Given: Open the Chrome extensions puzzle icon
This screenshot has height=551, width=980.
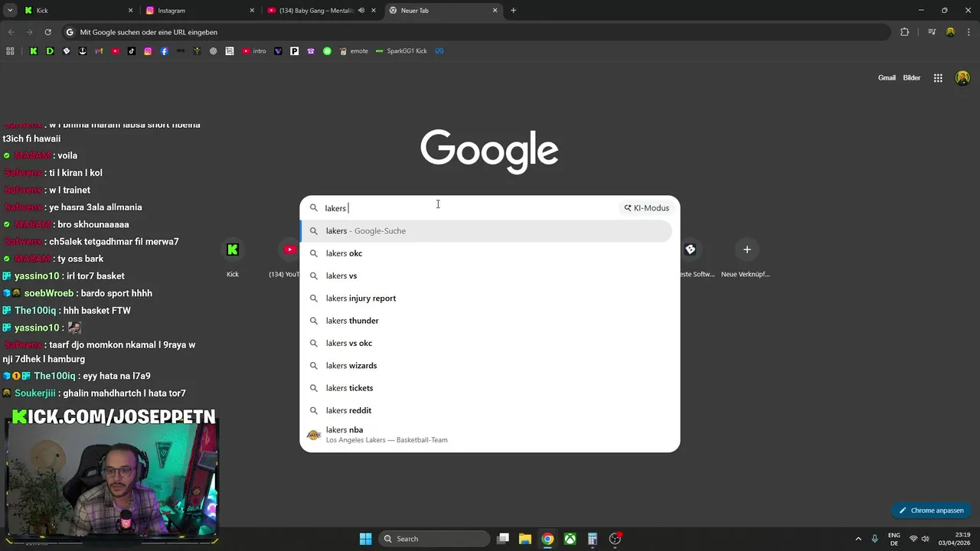Looking at the screenshot, I should (904, 32).
